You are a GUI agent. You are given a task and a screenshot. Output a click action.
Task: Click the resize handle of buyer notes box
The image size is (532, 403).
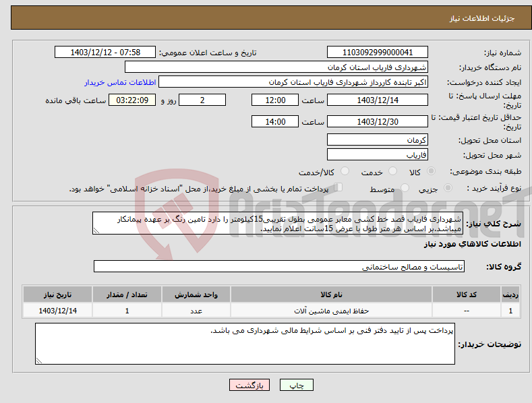39,361
